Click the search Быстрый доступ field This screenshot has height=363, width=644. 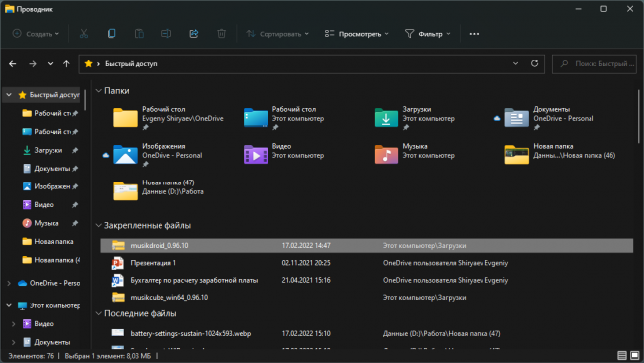(x=594, y=64)
